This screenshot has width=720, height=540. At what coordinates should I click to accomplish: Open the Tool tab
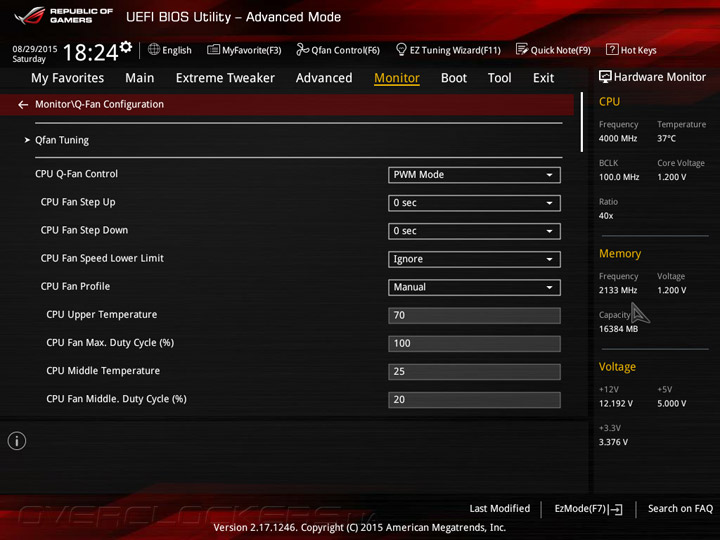pos(499,78)
